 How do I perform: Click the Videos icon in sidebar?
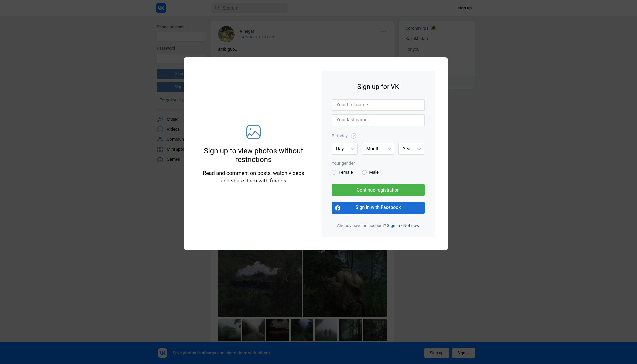tap(160, 129)
